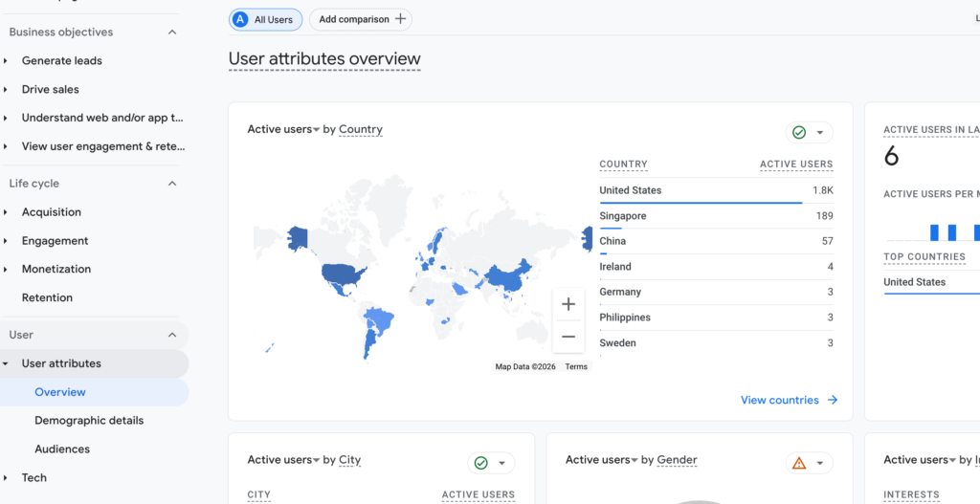Collapse the User section chevron
The image size is (980, 504).
(x=172, y=335)
